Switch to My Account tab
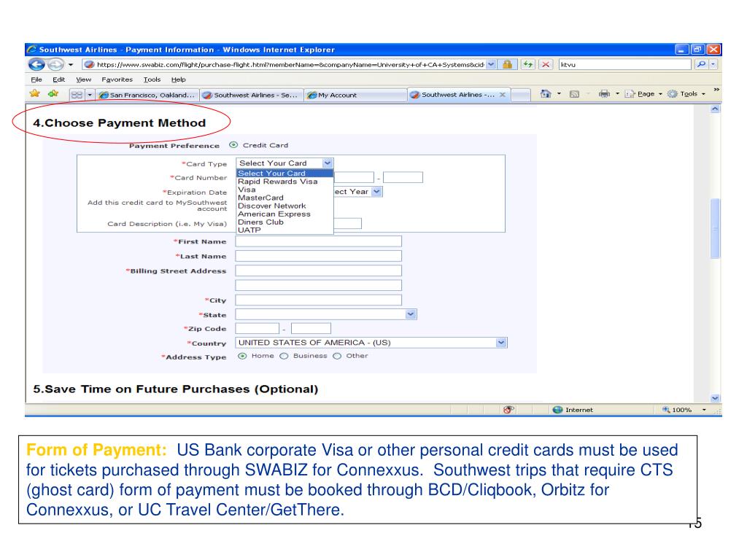Image resolution: width=747 pixels, height=560 pixels. [355, 95]
